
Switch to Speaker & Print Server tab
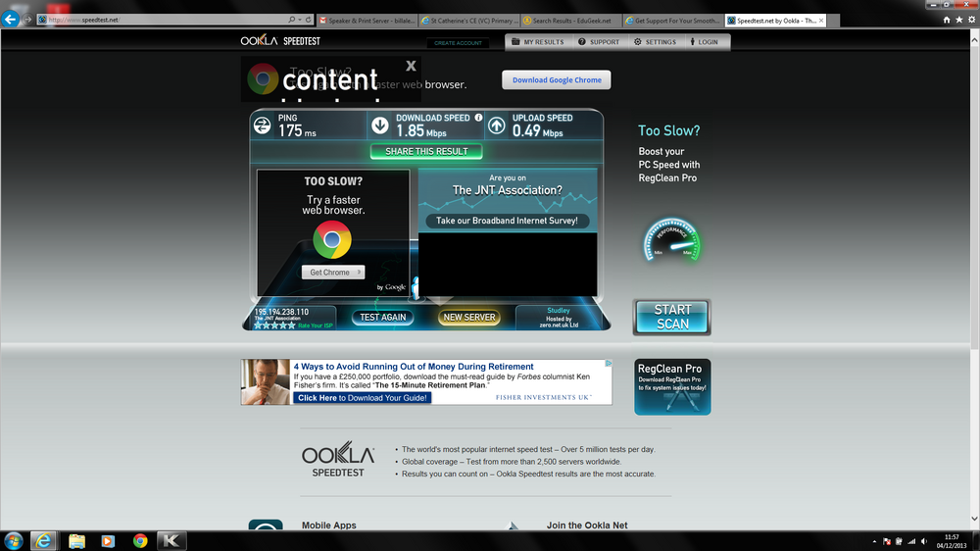(367, 21)
